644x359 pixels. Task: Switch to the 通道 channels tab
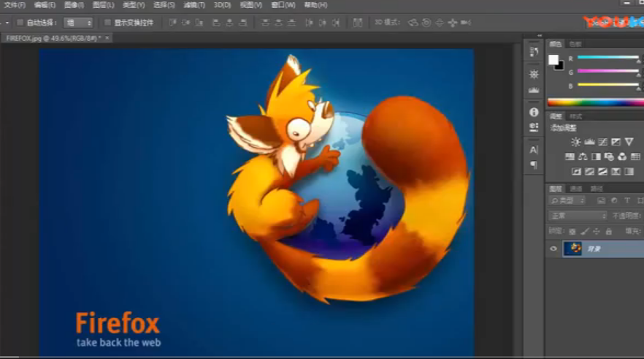(576, 189)
